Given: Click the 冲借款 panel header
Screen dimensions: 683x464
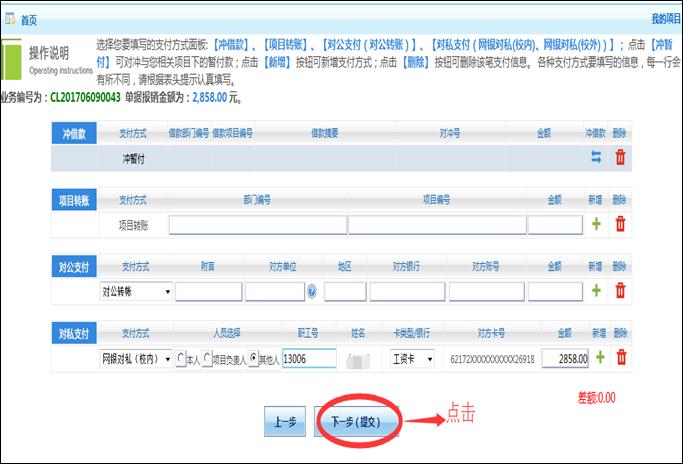Looking at the screenshot, I should (x=74, y=134).
